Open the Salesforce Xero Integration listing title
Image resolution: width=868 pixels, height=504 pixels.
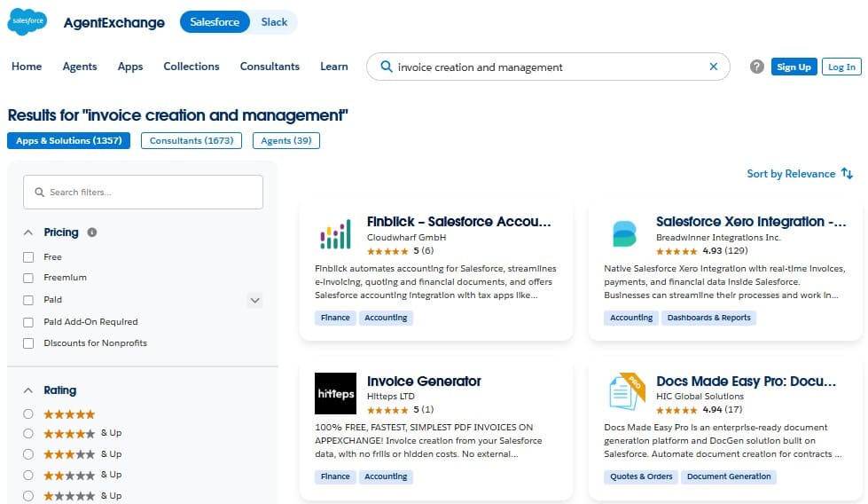(x=751, y=222)
